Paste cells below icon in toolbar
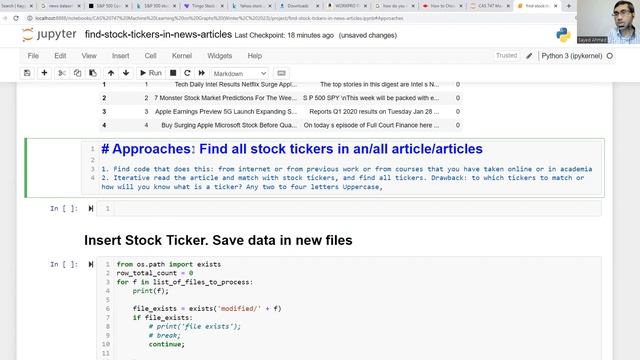Screen dimensions: 640x360 click(93, 73)
